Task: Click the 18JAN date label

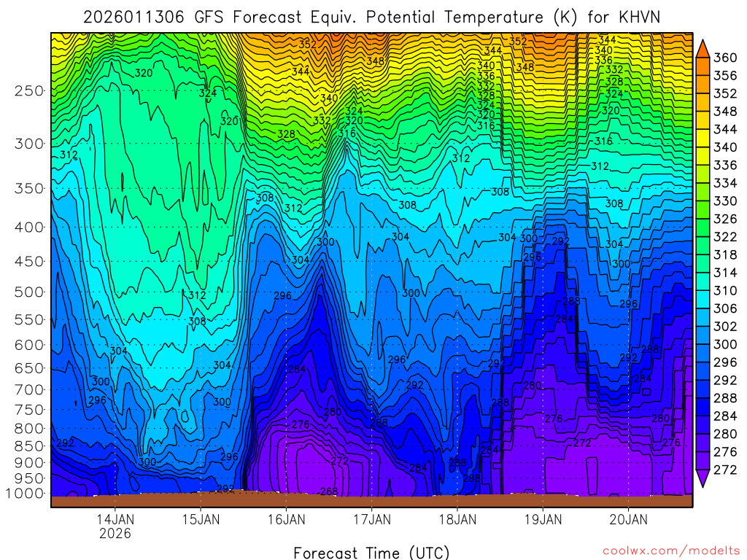Action: point(457,519)
